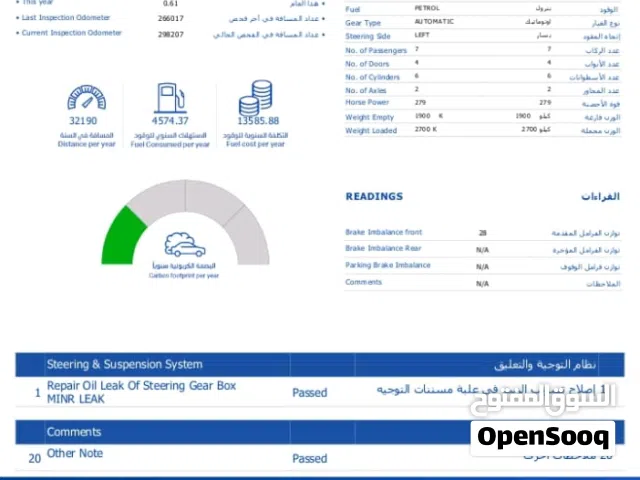Click the Brake Imbalance front value 28

tap(482, 233)
